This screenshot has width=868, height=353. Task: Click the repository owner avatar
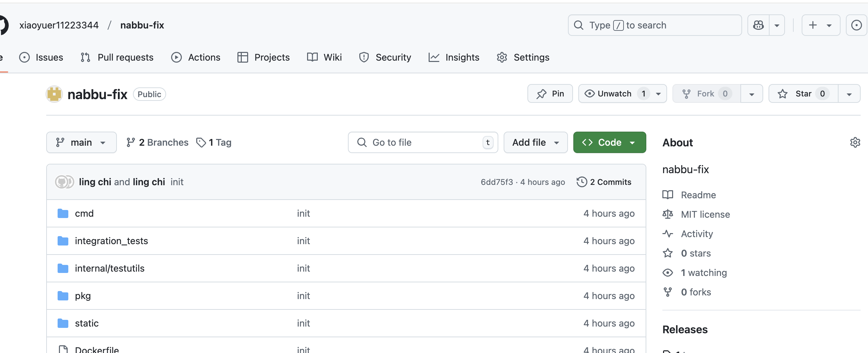point(54,94)
